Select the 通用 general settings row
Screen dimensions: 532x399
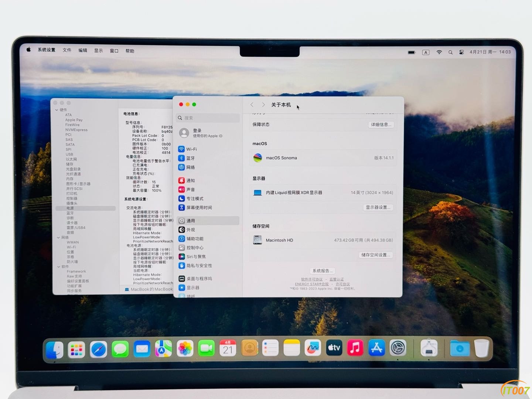pos(208,221)
